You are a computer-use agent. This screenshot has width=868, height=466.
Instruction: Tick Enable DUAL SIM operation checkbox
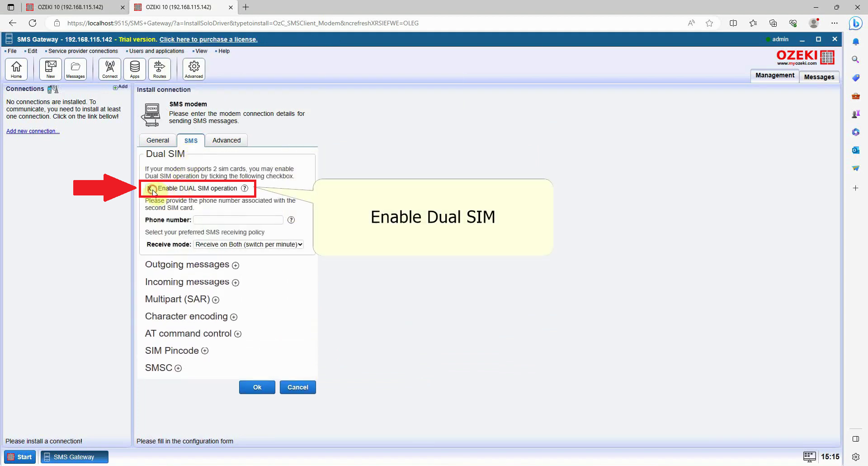[150, 188]
